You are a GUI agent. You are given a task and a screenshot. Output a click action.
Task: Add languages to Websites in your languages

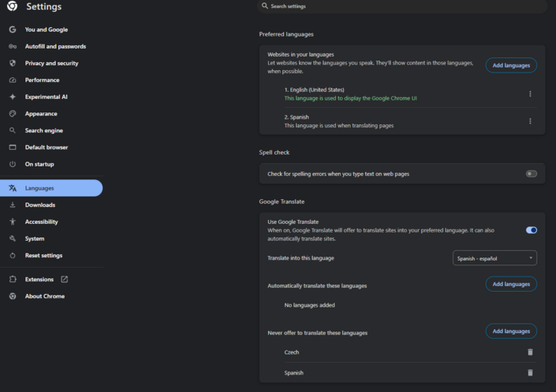[x=511, y=65]
